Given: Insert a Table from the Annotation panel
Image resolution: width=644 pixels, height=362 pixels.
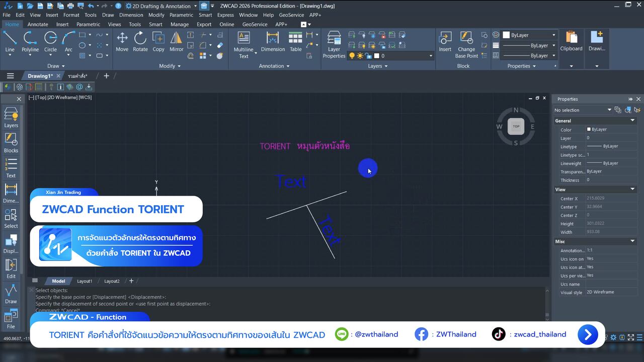Looking at the screenshot, I should click(x=296, y=41).
